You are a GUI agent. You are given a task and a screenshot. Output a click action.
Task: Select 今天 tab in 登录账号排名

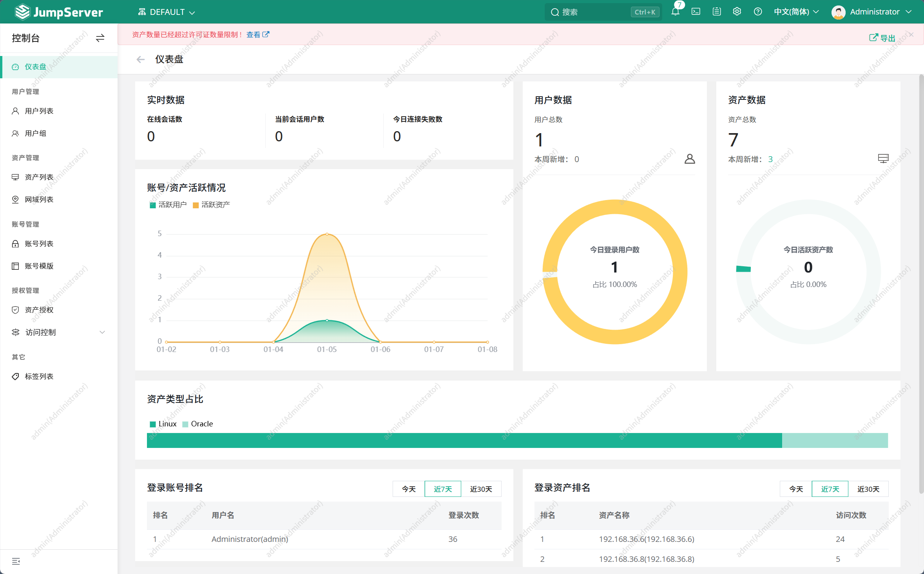click(409, 489)
